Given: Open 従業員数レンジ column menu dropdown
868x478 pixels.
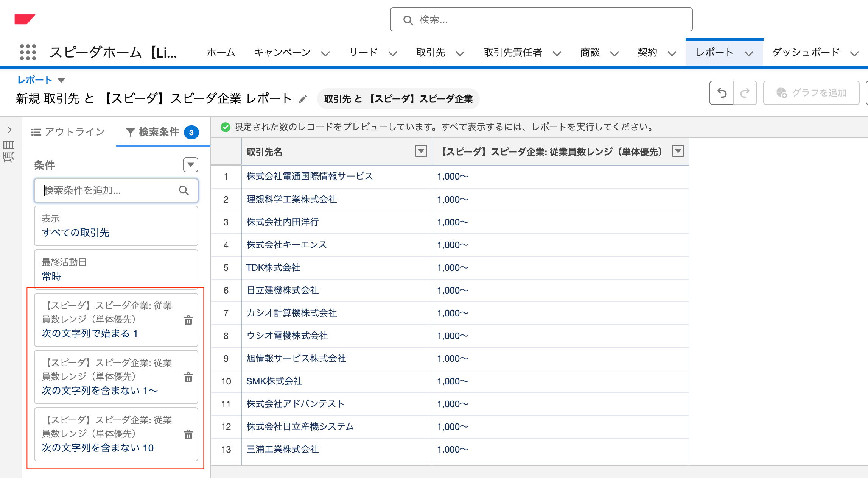Looking at the screenshot, I should (x=678, y=151).
